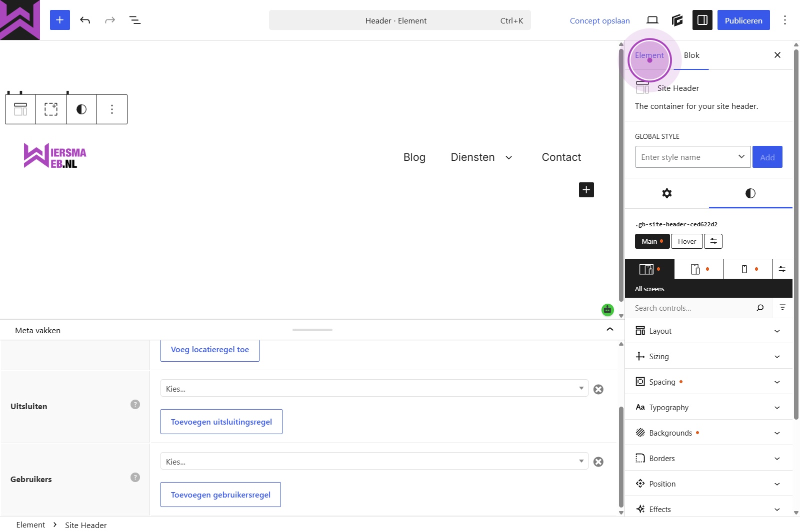The image size is (800, 532).
Task: Expand the Spacing section
Action: pos(708,382)
